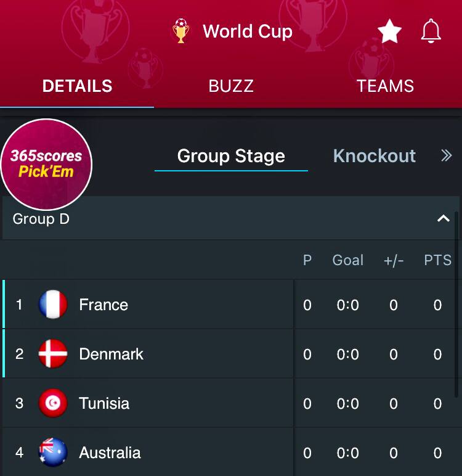Image resolution: width=462 pixels, height=476 pixels.
Task: Select the Group Stage view
Action: click(x=231, y=156)
